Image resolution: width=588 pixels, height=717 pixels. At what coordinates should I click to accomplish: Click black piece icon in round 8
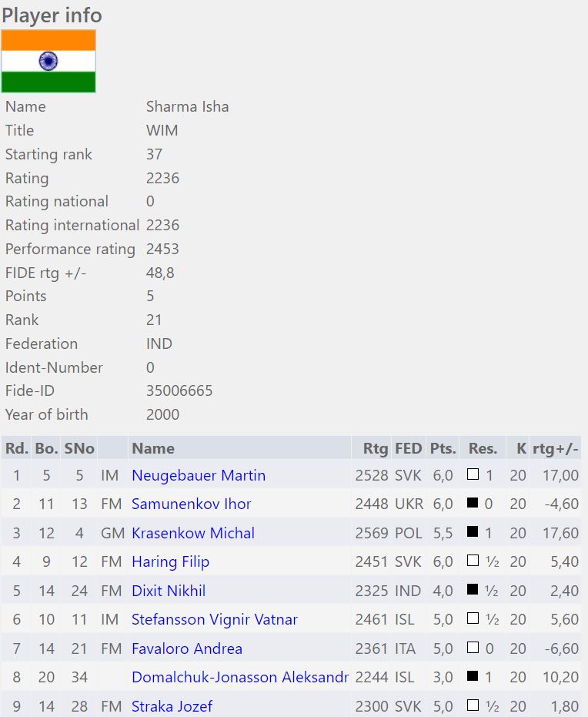click(473, 677)
